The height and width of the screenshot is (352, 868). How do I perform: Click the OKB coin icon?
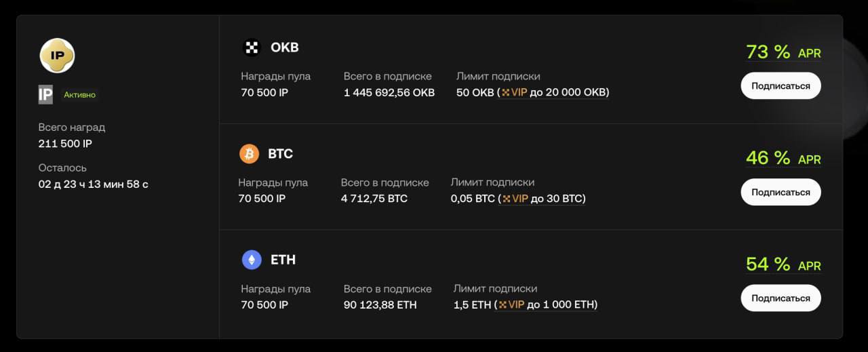pyautogui.click(x=252, y=47)
